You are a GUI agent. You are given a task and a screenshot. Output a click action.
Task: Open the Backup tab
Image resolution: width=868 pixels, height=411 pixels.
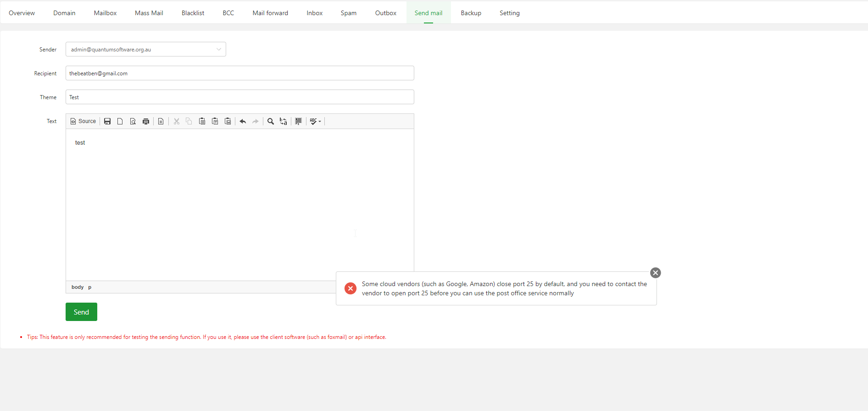[471, 13]
